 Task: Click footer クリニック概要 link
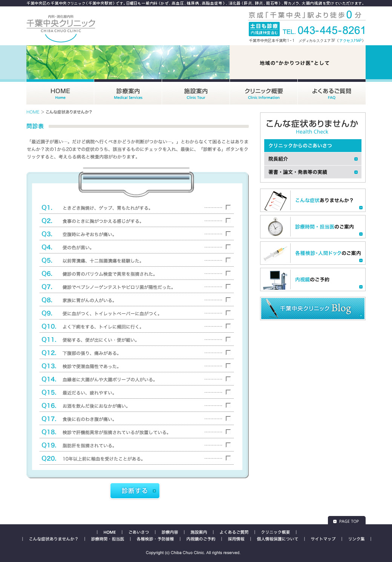276,532
